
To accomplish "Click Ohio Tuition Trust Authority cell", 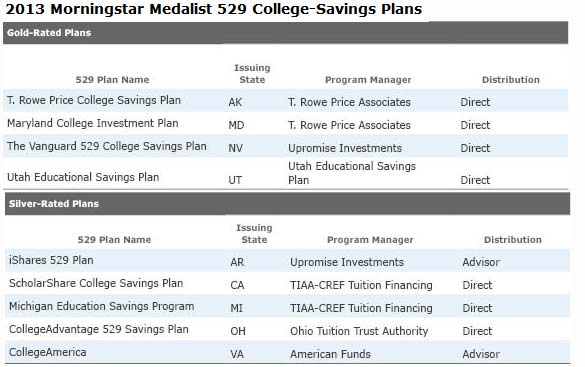I will 359,331.
